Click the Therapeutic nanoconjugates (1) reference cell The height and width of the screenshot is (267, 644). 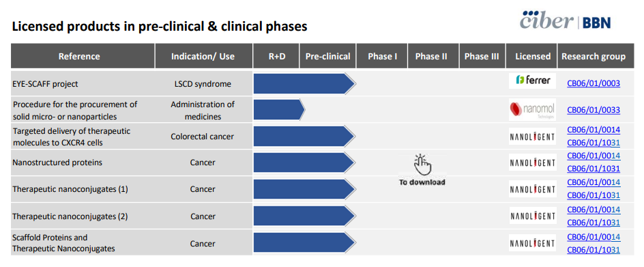pyautogui.click(x=83, y=190)
